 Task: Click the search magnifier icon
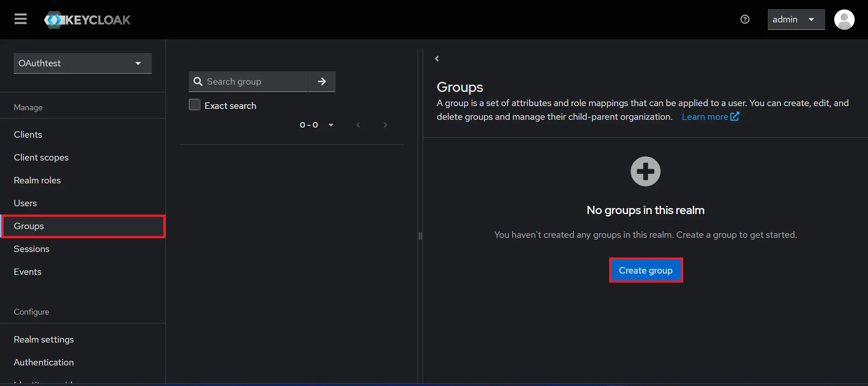198,81
